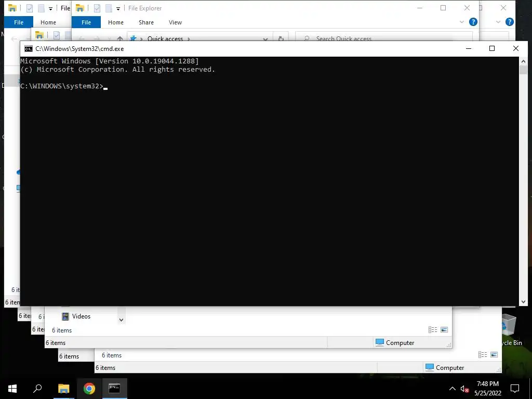Switch to the Share ribbon tab
Viewport: 532px width, 399px height.
146,22
